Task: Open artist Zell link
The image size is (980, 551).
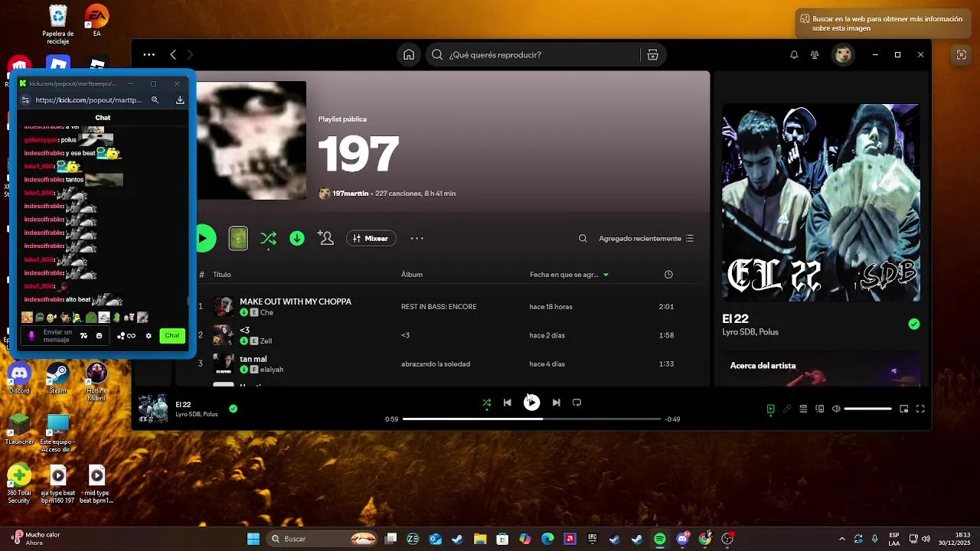Action: [266, 341]
